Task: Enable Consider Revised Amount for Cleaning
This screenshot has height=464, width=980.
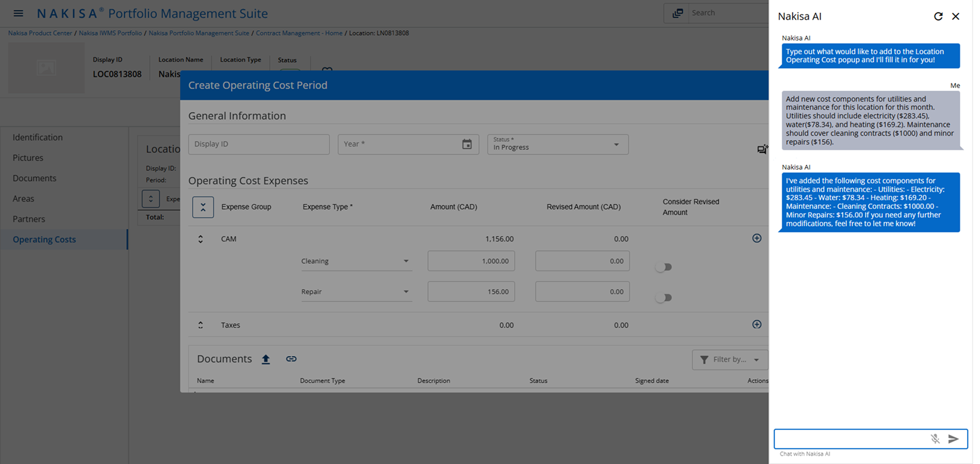Action: [x=664, y=266]
